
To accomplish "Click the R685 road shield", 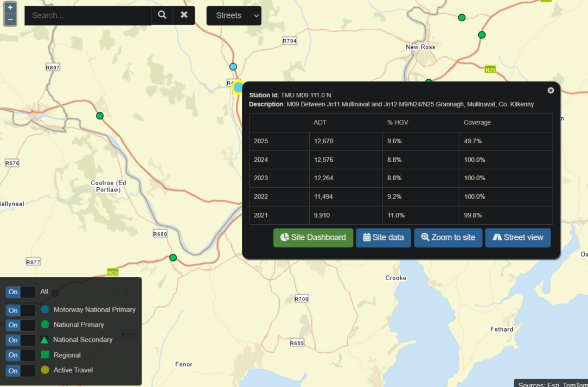I will (297, 343).
